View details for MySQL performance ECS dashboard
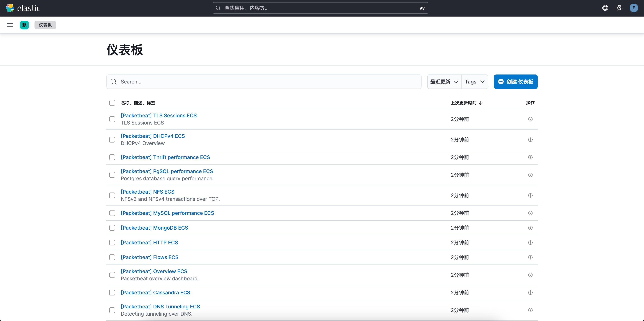 530,213
